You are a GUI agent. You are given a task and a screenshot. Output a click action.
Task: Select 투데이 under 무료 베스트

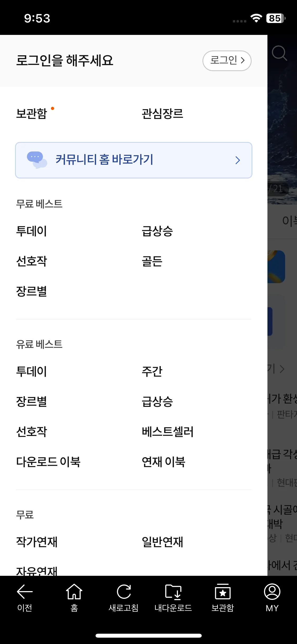click(31, 231)
